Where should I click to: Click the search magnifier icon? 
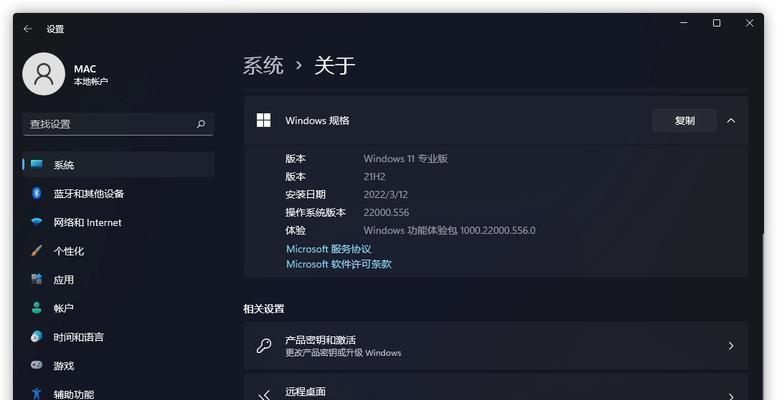[x=201, y=124]
